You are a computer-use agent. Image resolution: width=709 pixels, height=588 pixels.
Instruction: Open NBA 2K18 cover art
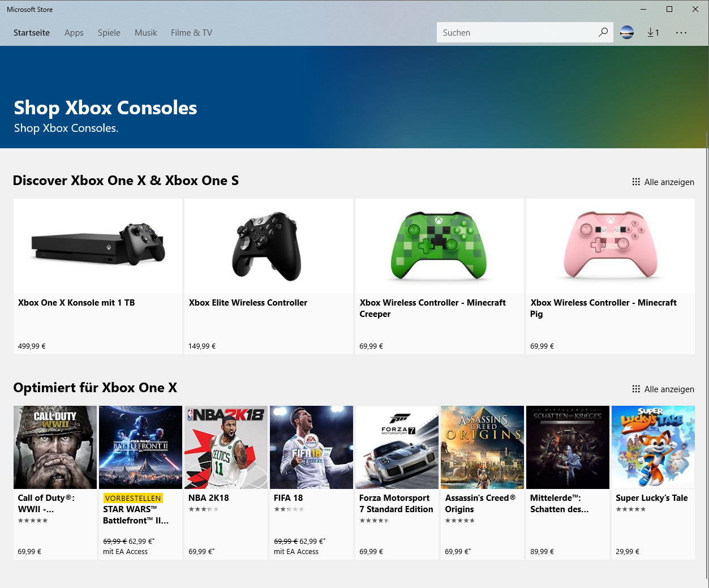(x=226, y=447)
